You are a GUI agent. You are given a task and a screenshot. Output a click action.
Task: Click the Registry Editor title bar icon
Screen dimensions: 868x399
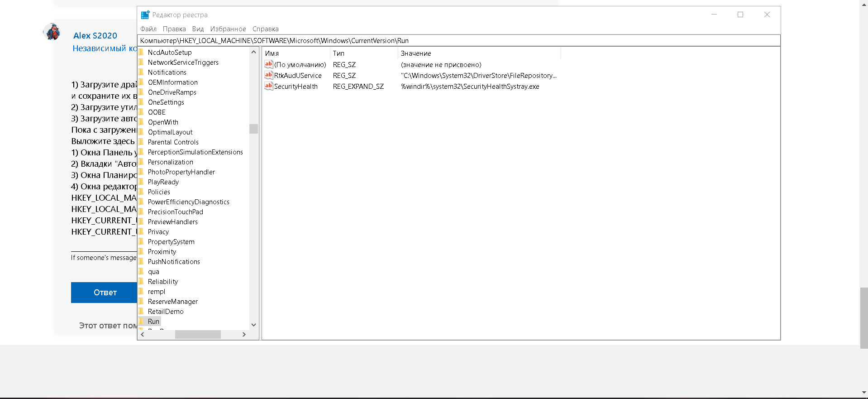(145, 14)
